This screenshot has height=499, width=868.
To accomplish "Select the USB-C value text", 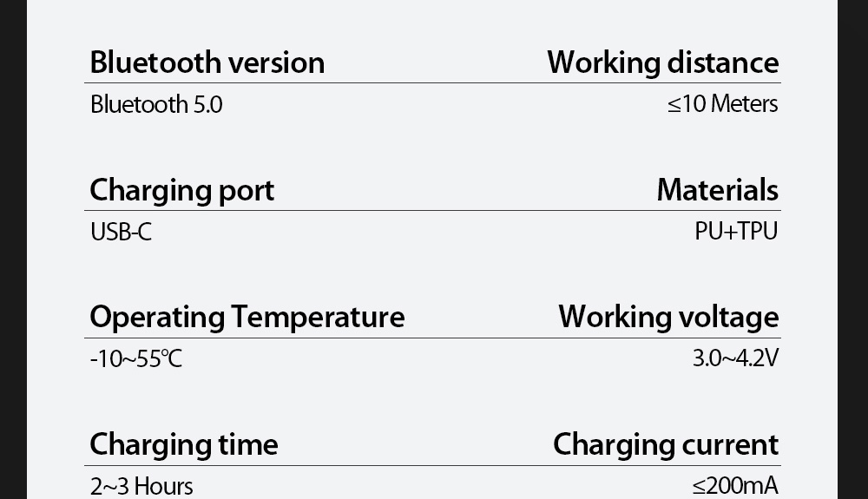I will coord(121,232).
